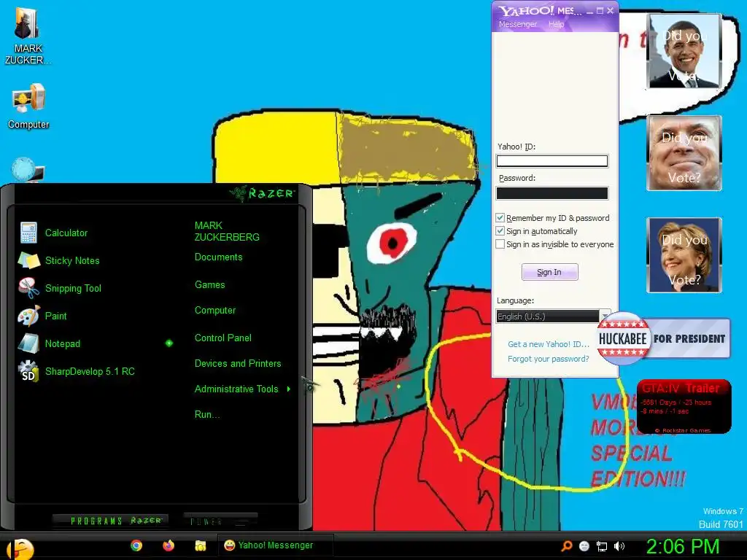Image resolution: width=747 pixels, height=560 pixels.
Task: Open the Snipping Tool scissors icon
Action: click(28, 288)
